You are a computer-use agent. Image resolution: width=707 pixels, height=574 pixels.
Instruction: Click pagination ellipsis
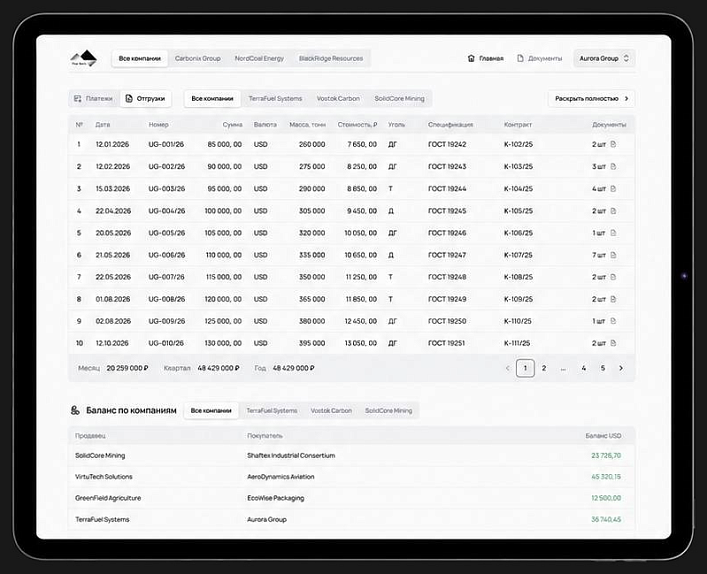tap(563, 369)
